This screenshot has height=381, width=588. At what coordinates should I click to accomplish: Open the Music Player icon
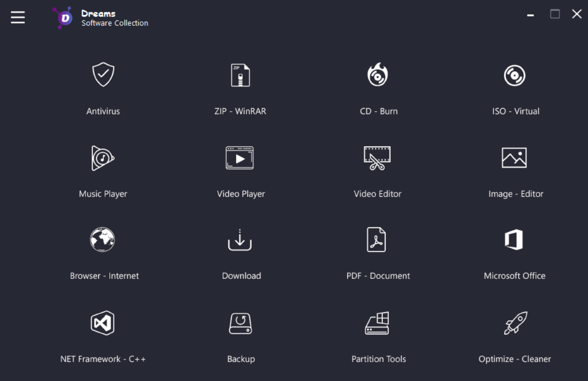click(103, 158)
